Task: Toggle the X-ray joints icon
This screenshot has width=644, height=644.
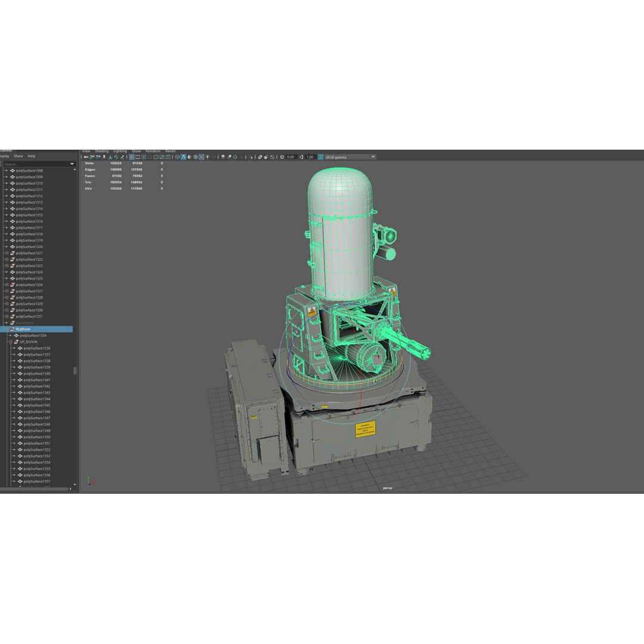Action: (272, 157)
